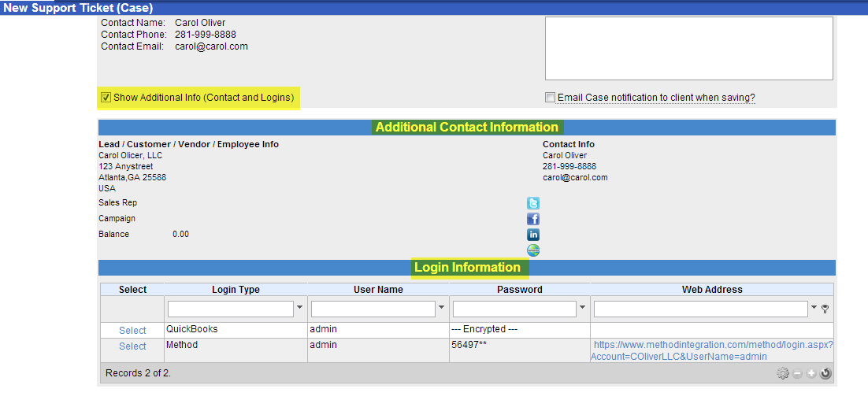
Task: Select the QuickBooks login row
Action: 132,331
